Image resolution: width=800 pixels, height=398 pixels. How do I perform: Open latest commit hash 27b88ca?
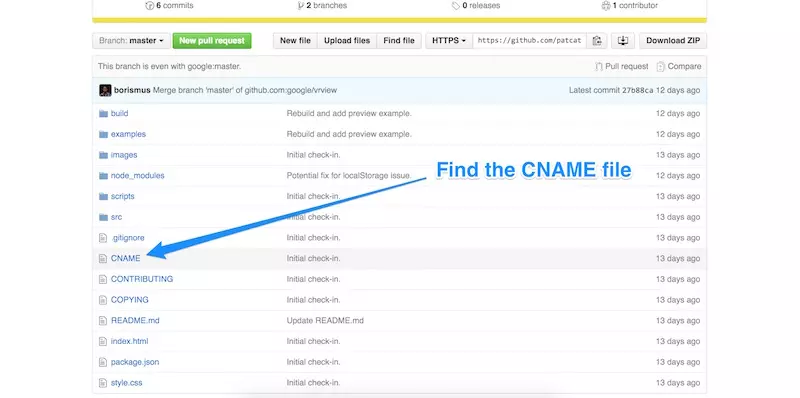click(637, 90)
